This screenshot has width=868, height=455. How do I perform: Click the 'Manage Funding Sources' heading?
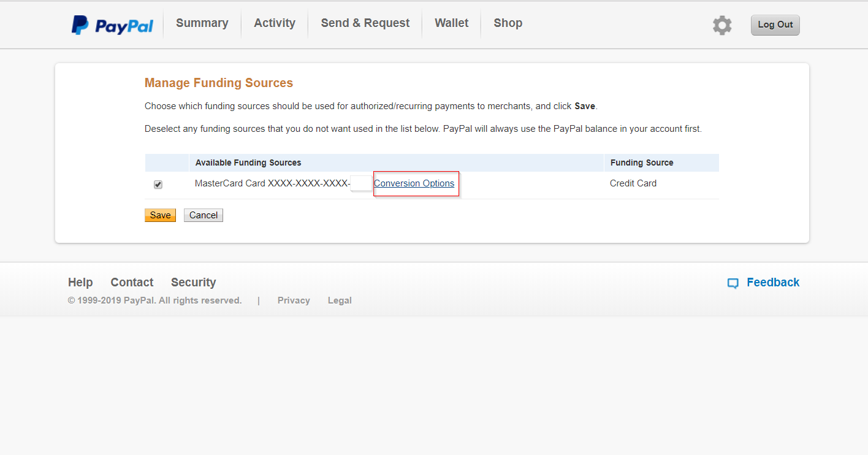click(x=219, y=83)
